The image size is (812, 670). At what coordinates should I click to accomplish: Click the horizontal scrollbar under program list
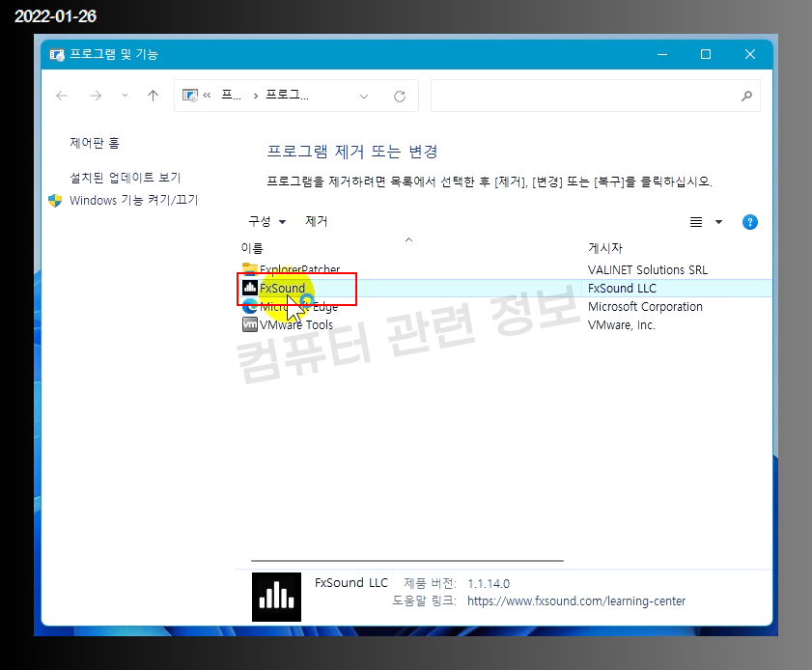[407, 561]
